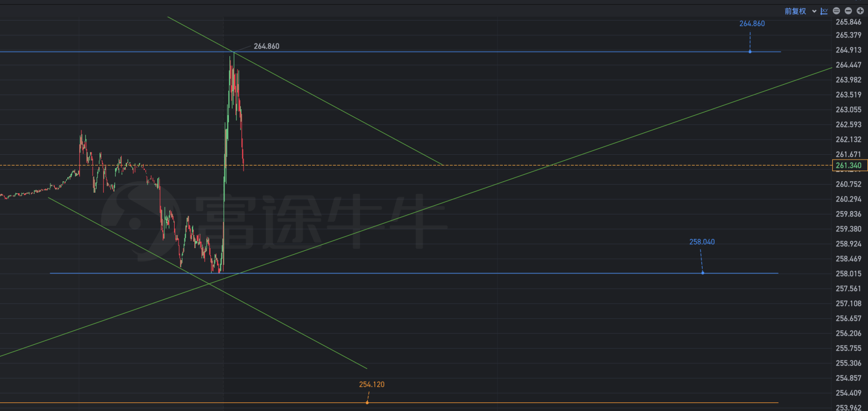This screenshot has height=411, width=868.
Task: Open the 前复权 adjustment dropdown
Action: (800, 11)
